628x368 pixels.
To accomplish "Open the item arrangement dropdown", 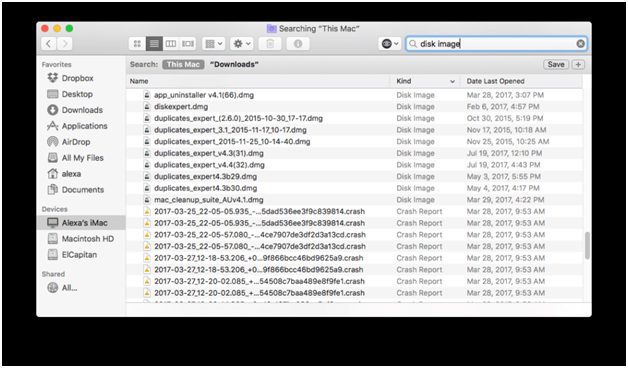I will tap(213, 44).
